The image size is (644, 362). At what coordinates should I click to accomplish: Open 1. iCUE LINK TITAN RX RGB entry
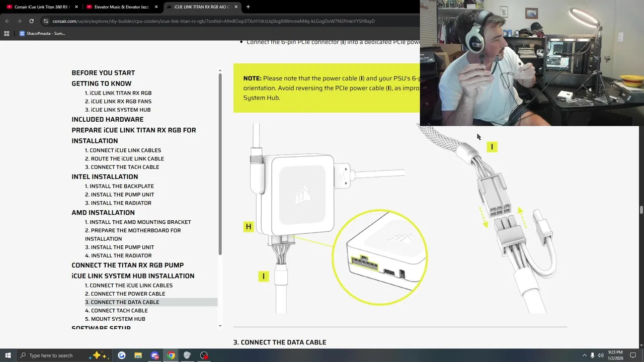(x=118, y=93)
